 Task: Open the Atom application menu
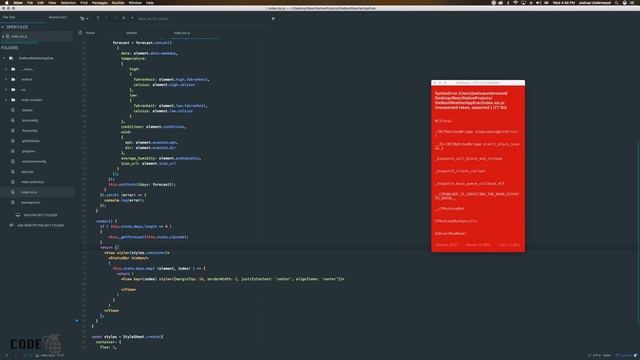18,2
